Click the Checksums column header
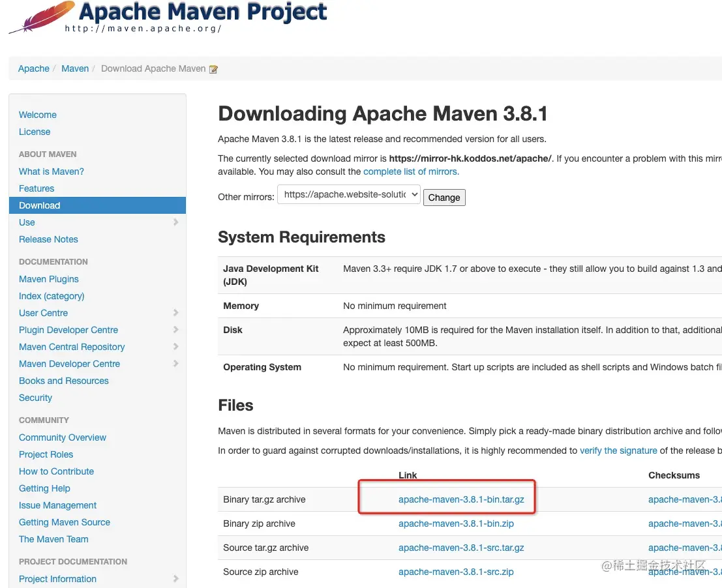 point(674,475)
